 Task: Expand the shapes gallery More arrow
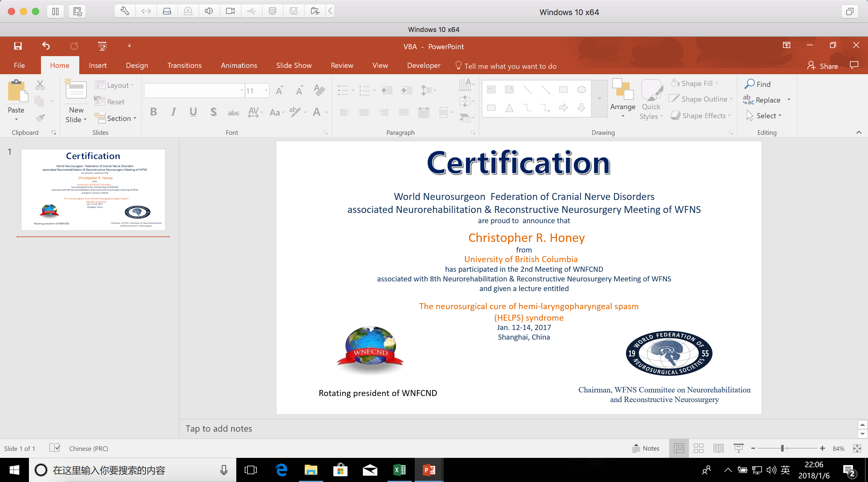(x=599, y=98)
